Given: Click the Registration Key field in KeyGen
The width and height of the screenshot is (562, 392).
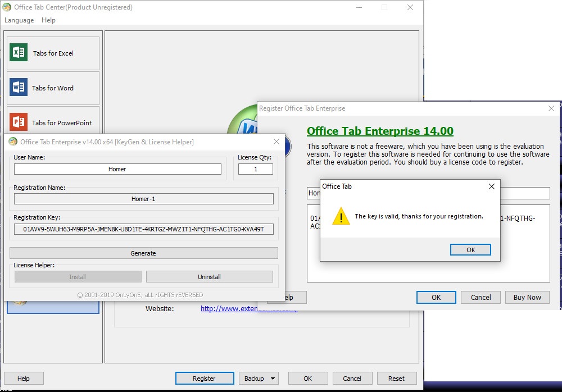Looking at the screenshot, I should click(x=143, y=229).
